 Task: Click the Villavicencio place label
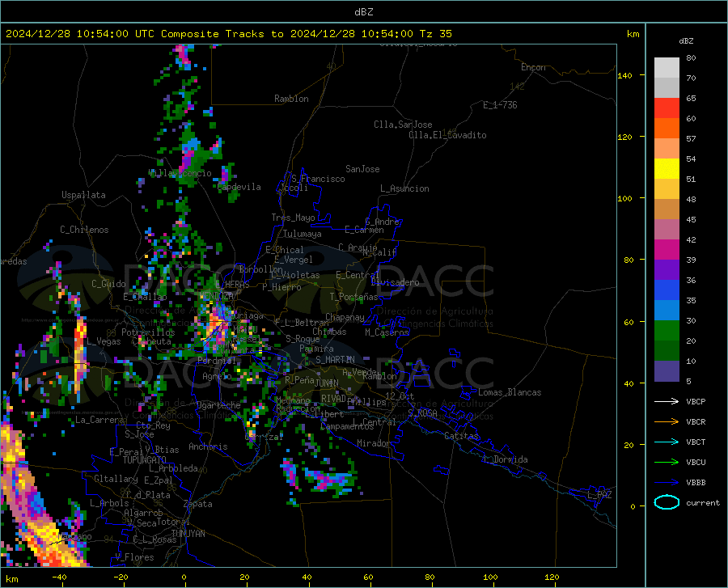point(180,173)
